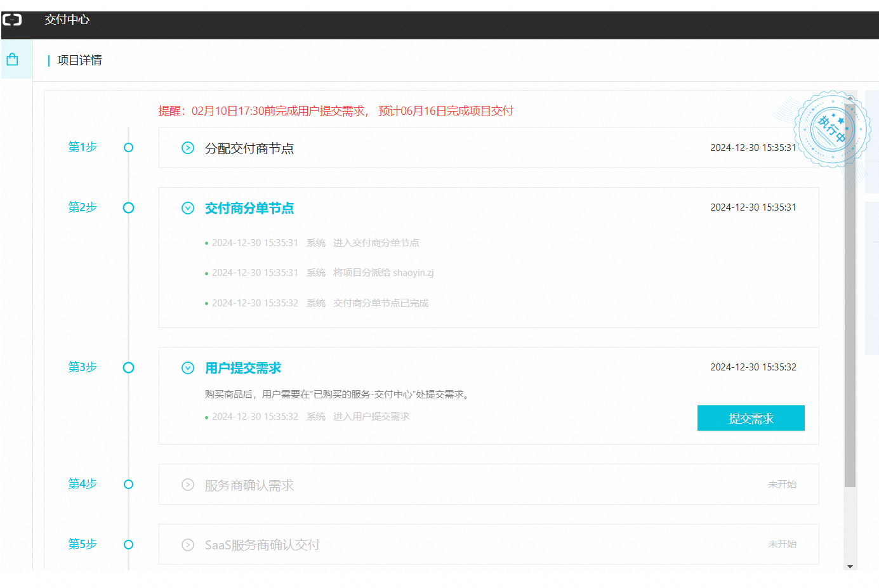Click log entry 交付商分单节点已完成
Viewport: 879px width, 588px height.
point(381,303)
